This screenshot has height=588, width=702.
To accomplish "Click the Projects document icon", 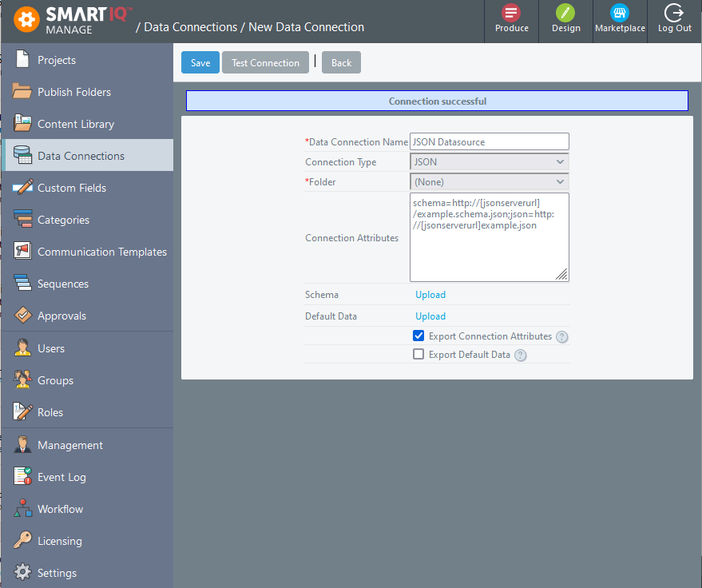I will [x=22, y=59].
